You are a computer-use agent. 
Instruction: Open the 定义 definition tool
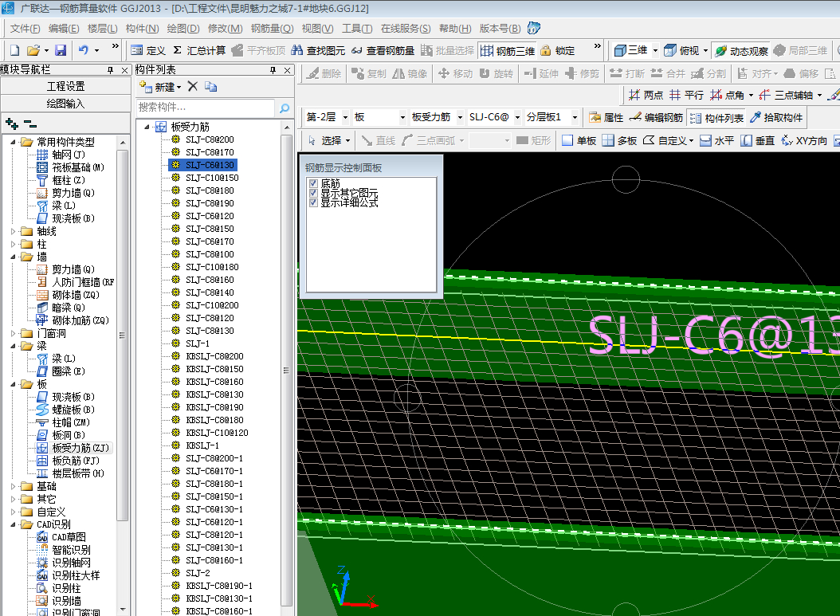pyautogui.click(x=148, y=50)
